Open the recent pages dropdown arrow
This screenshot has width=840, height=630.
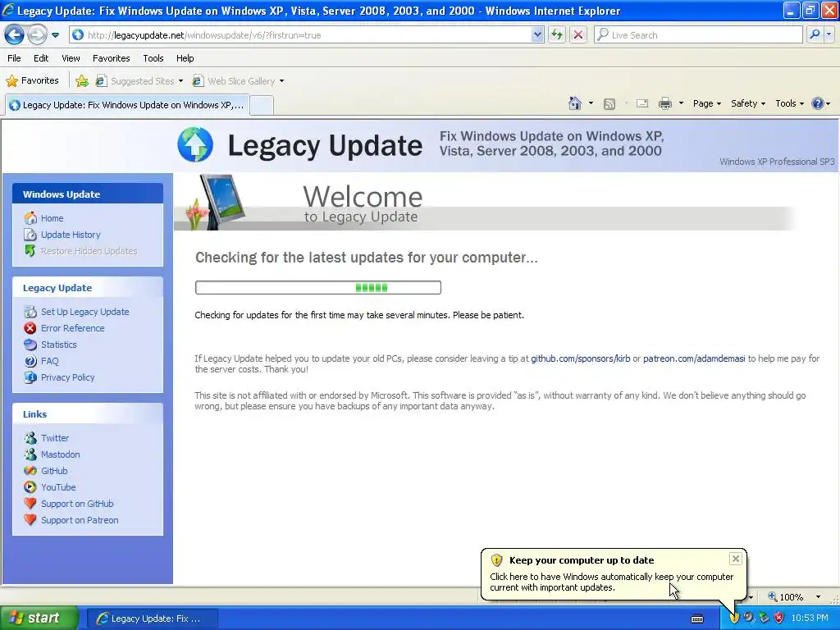pyautogui.click(x=55, y=35)
